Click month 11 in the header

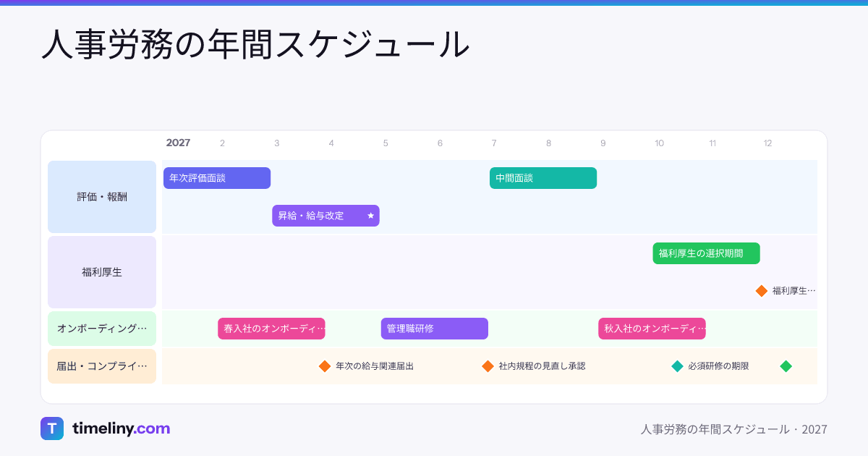712,143
